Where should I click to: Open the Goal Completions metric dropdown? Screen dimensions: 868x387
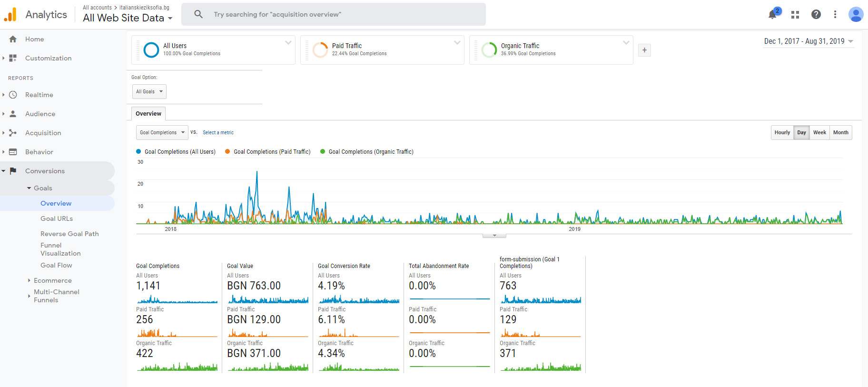[x=162, y=132]
